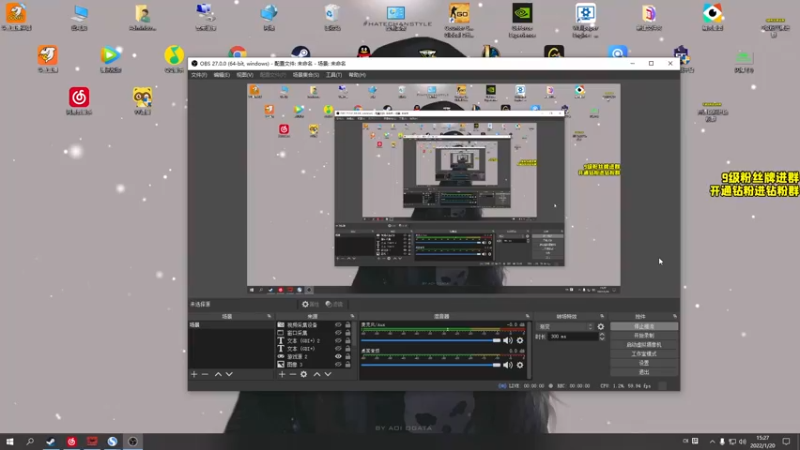Open the Scene Collection (S) menu

pyautogui.click(x=306, y=75)
